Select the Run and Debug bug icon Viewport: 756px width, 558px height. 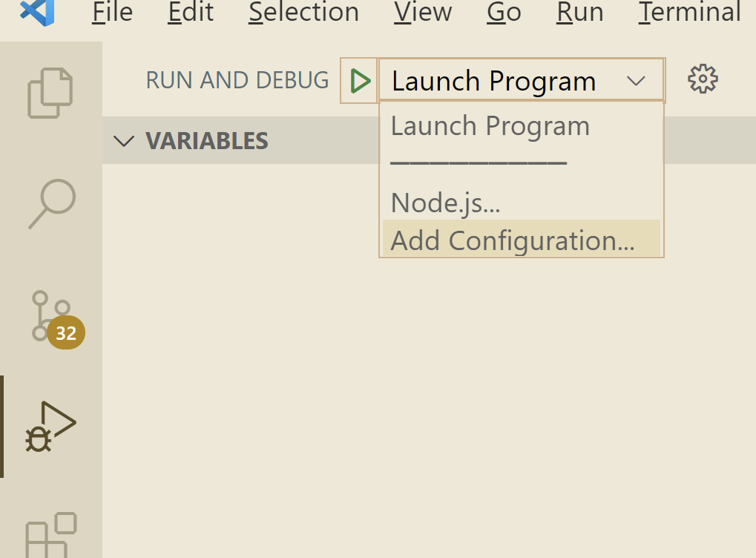pyautogui.click(x=50, y=427)
